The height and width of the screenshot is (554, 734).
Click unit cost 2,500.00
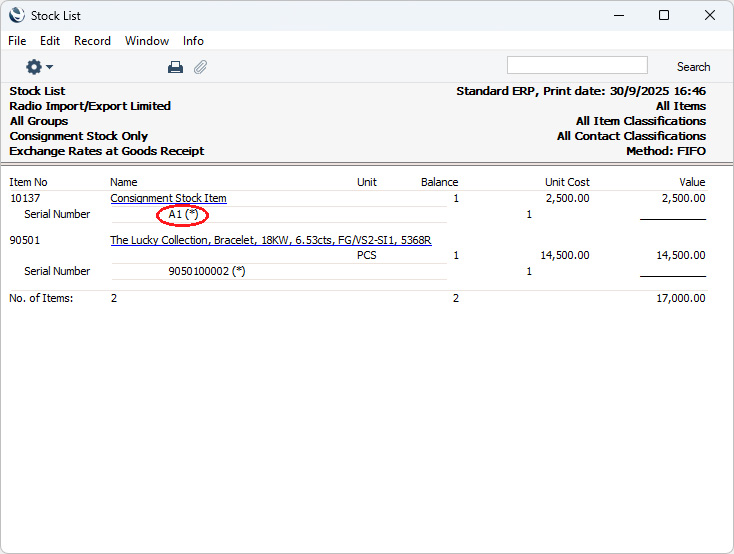click(567, 198)
